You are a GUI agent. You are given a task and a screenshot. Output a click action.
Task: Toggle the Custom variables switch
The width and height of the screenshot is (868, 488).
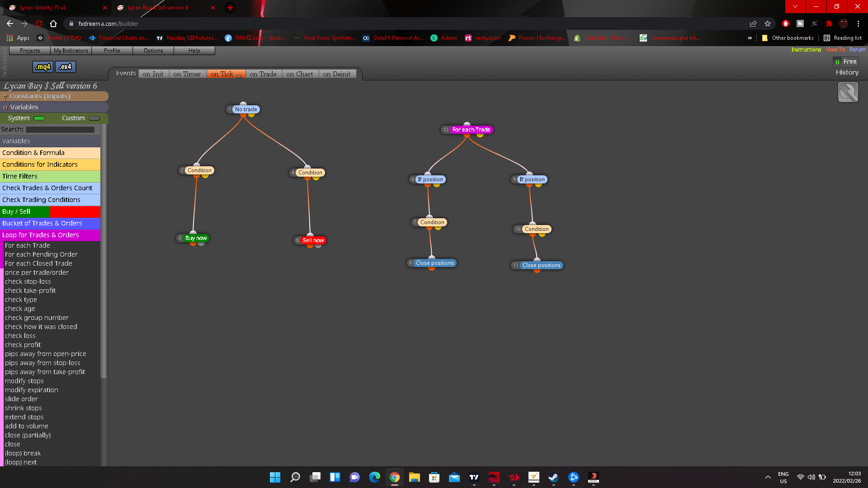[x=94, y=118]
